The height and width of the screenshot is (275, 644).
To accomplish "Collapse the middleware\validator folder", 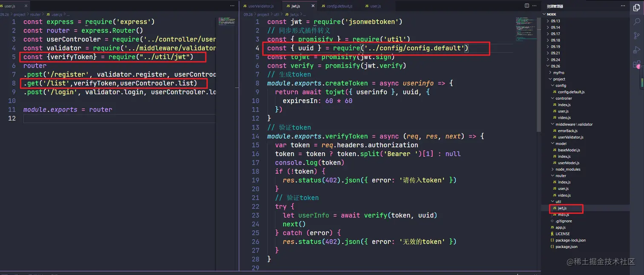I will point(574,124).
